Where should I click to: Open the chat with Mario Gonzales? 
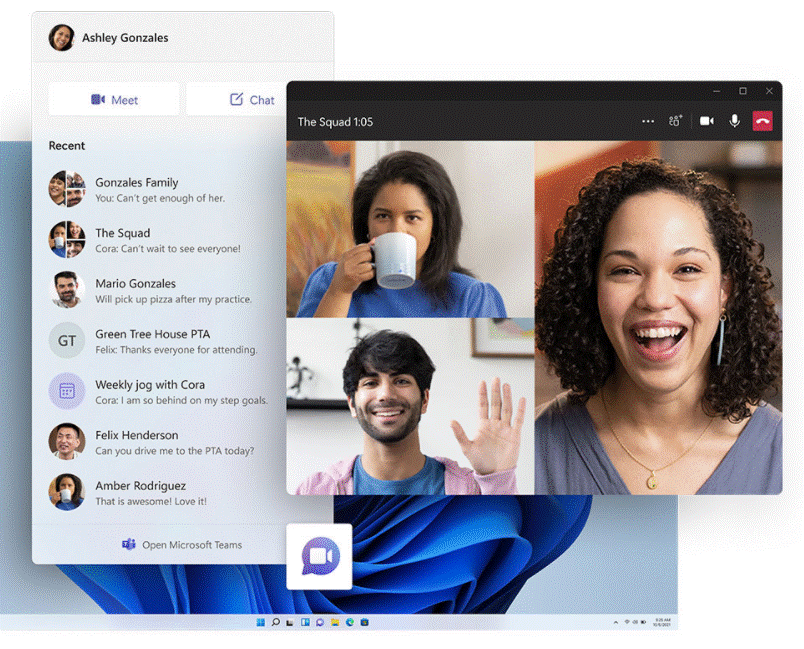[x=159, y=290]
